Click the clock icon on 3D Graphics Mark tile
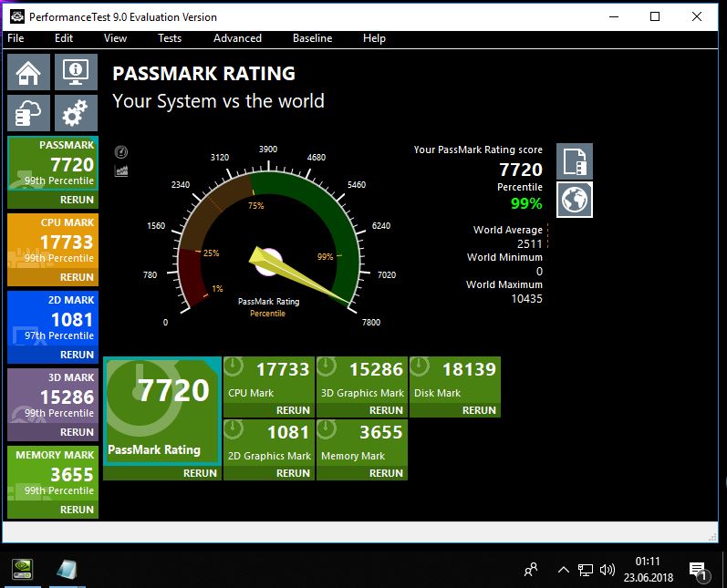This screenshot has height=588, width=727. click(x=327, y=366)
